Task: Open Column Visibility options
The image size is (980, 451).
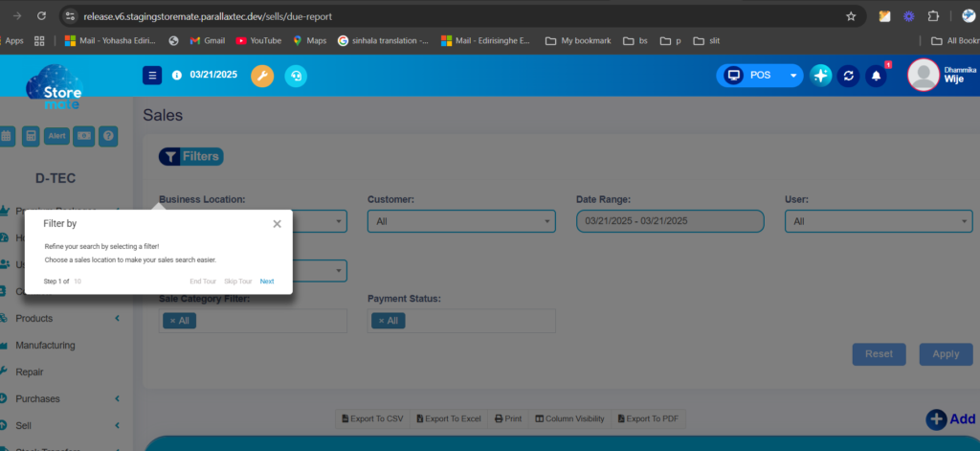Action: coord(569,419)
